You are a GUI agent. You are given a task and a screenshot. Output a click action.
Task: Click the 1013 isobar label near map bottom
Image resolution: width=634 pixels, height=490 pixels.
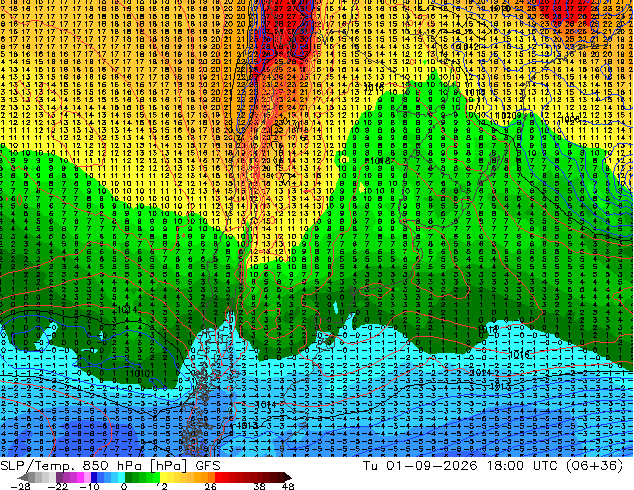247,425
